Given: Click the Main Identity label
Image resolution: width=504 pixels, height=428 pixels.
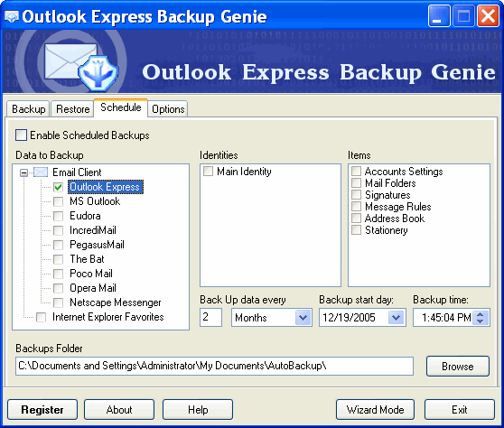Looking at the screenshot, I should click(x=244, y=172).
